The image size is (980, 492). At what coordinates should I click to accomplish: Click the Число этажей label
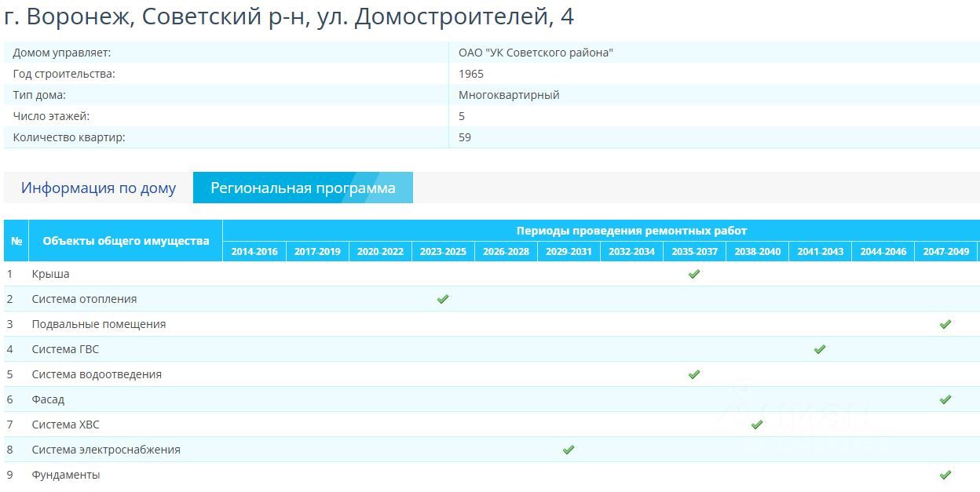click(51, 116)
